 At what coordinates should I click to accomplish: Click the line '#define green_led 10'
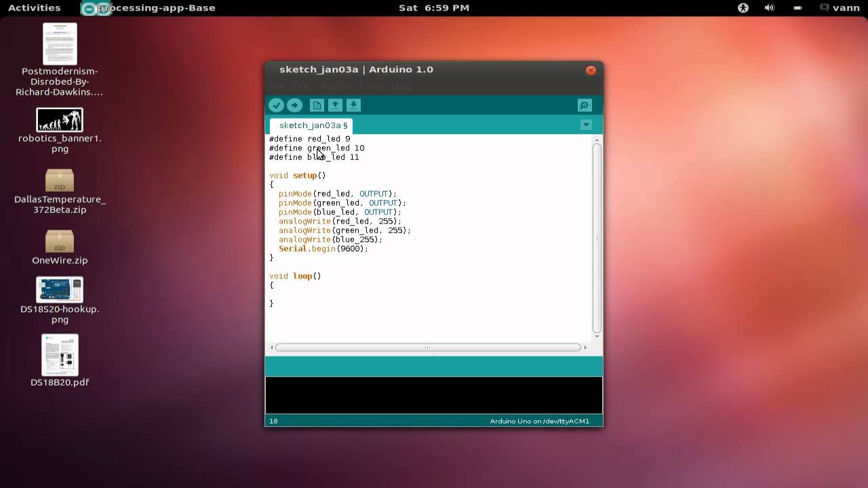(x=317, y=148)
